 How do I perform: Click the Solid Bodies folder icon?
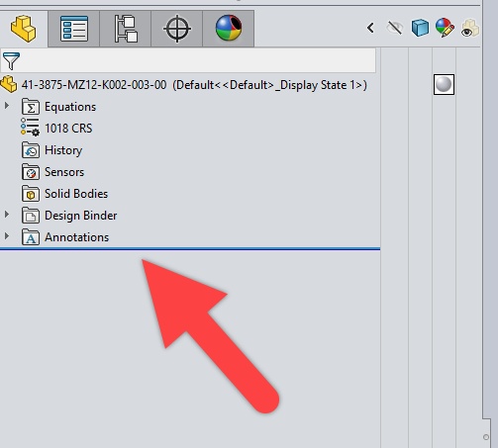click(x=31, y=194)
